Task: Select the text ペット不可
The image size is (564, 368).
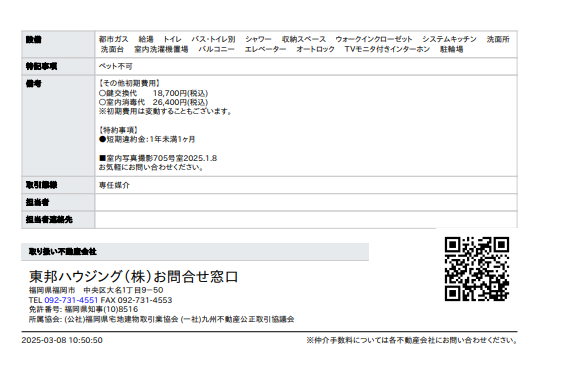Action: 116,67
